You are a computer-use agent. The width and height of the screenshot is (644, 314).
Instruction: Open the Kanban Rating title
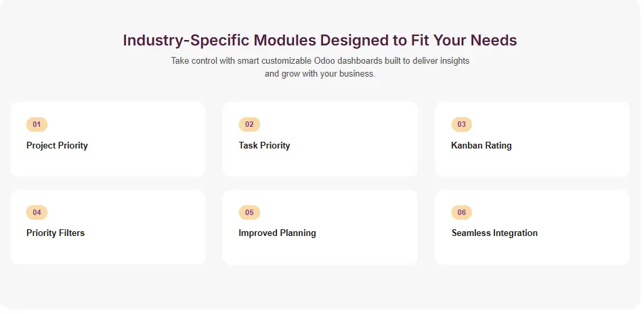point(481,146)
